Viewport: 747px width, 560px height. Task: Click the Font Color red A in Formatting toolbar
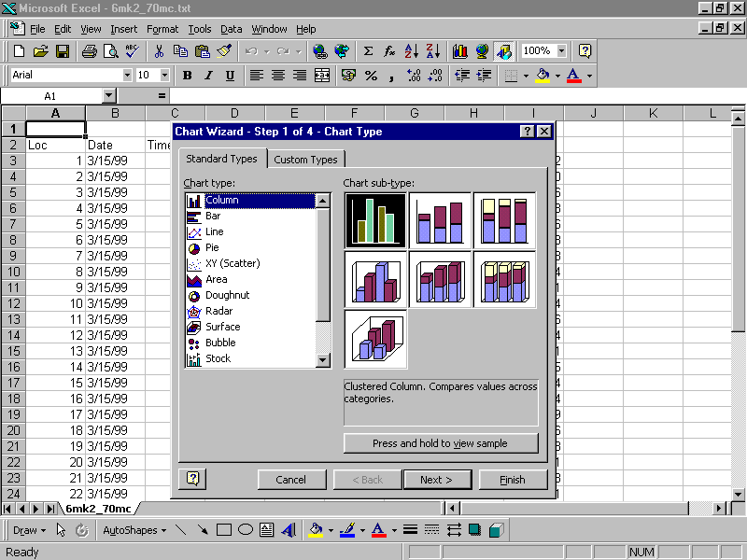574,76
